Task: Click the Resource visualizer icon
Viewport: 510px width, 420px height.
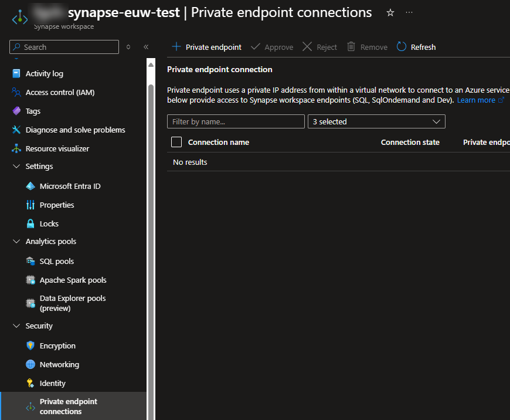Action: pyautogui.click(x=16, y=148)
